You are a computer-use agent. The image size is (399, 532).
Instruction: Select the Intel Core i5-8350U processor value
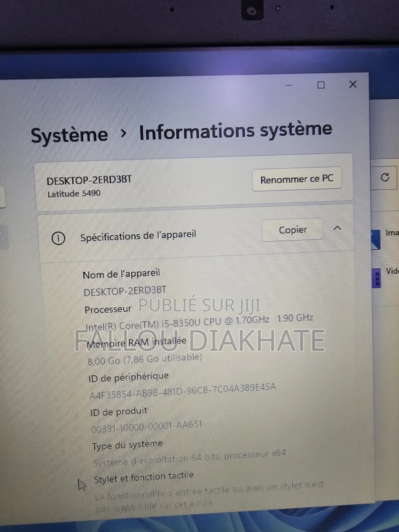point(199,322)
